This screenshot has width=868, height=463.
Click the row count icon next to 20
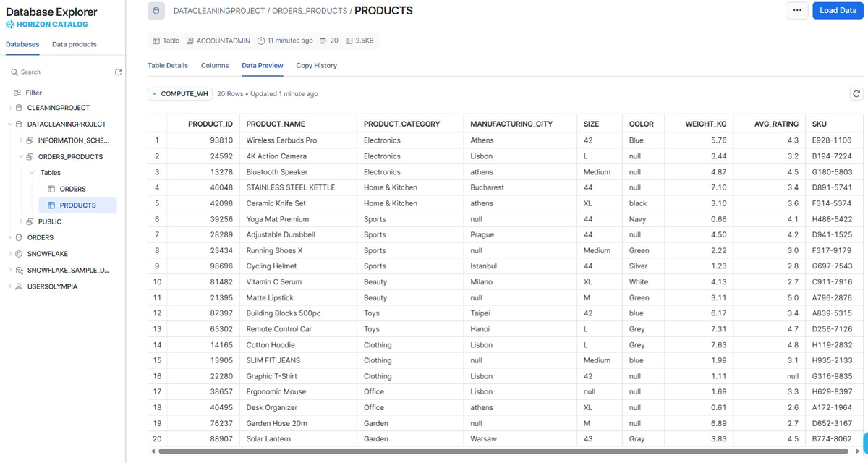(323, 41)
